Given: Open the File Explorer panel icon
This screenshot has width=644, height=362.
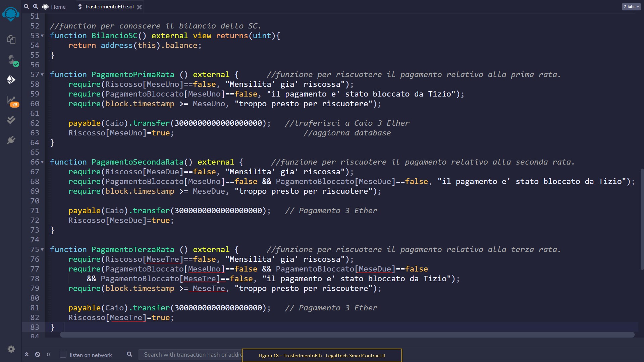Looking at the screenshot, I should tap(11, 40).
